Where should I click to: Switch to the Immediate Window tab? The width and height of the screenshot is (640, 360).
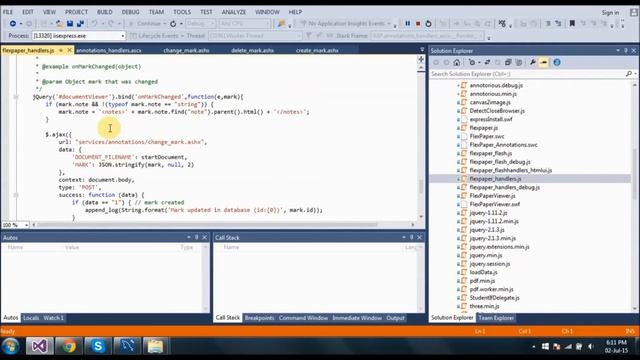pyautogui.click(x=357, y=318)
